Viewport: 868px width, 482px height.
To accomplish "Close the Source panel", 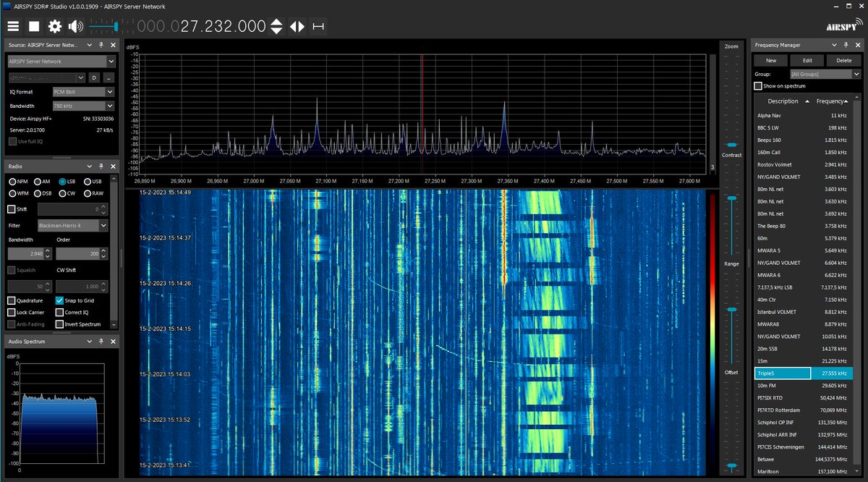I will coord(112,45).
